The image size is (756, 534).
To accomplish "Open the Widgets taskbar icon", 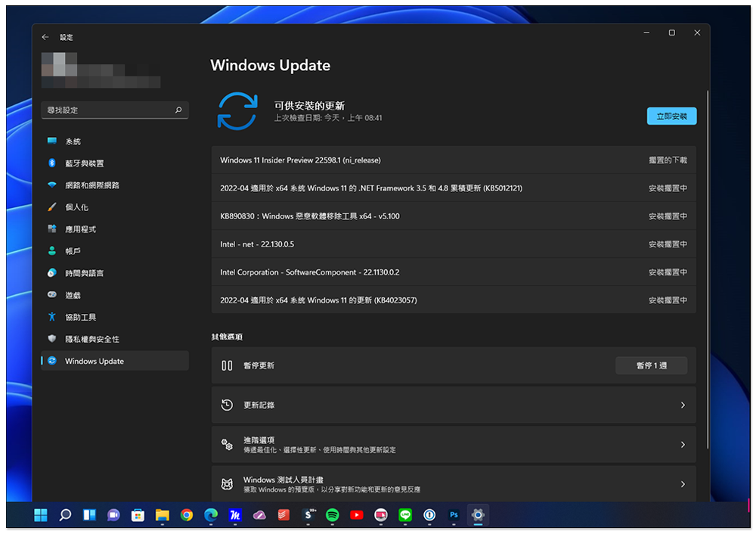I will coord(90,515).
